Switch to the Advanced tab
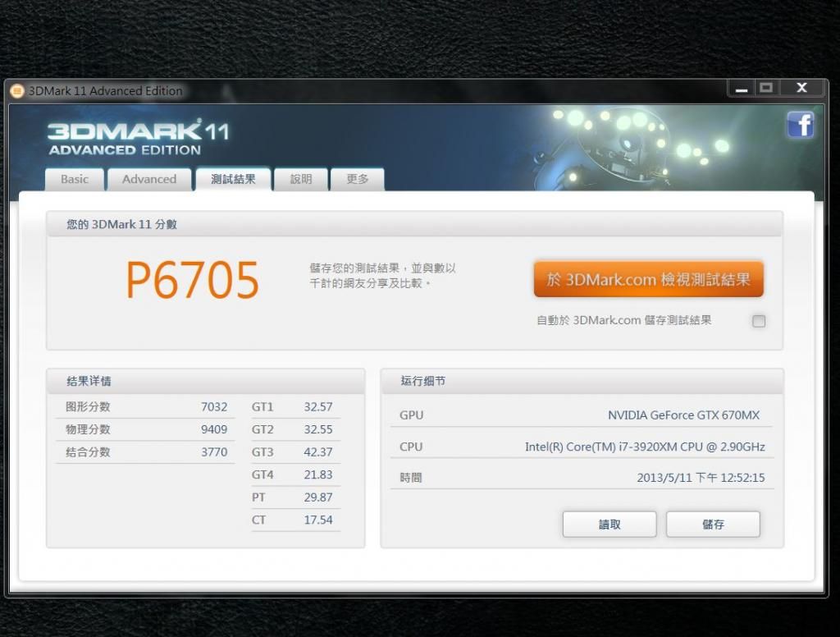This screenshot has height=637, width=840. coord(149,179)
